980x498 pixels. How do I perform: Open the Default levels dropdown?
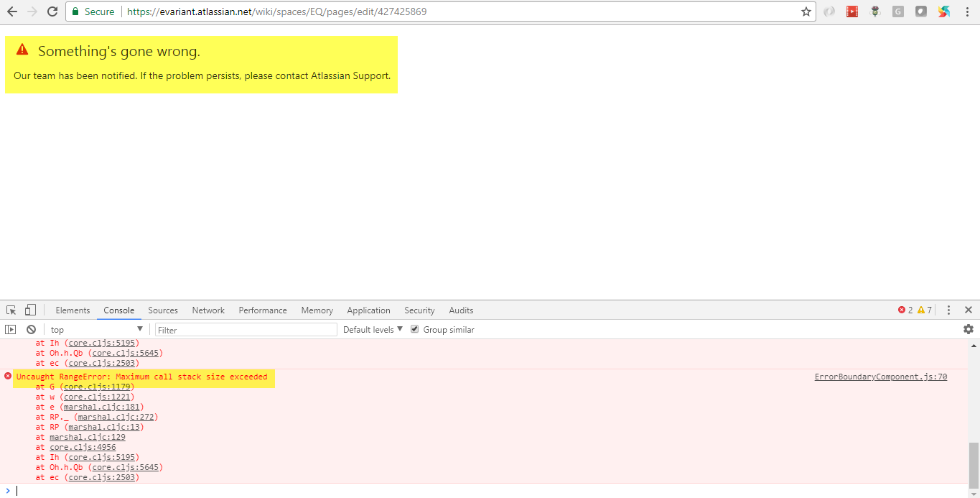pos(373,329)
